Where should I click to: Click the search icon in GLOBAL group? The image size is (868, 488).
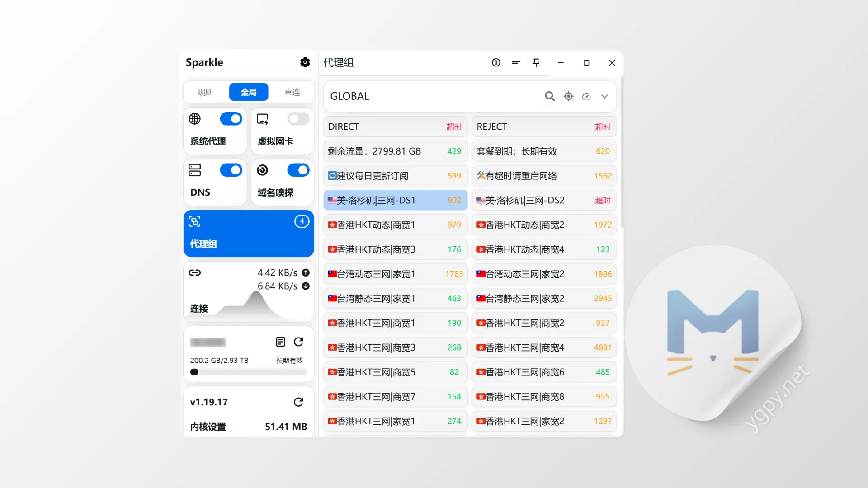click(x=550, y=96)
